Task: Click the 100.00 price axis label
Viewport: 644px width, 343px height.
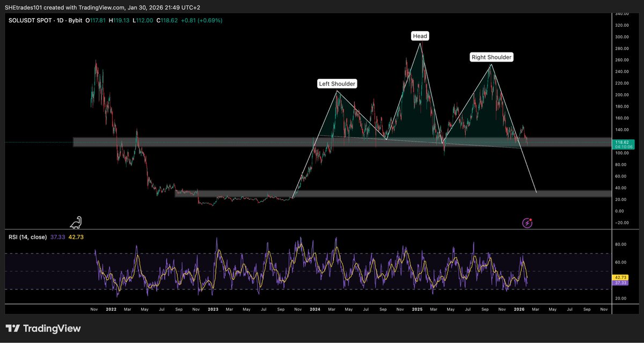Action: (622, 153)
